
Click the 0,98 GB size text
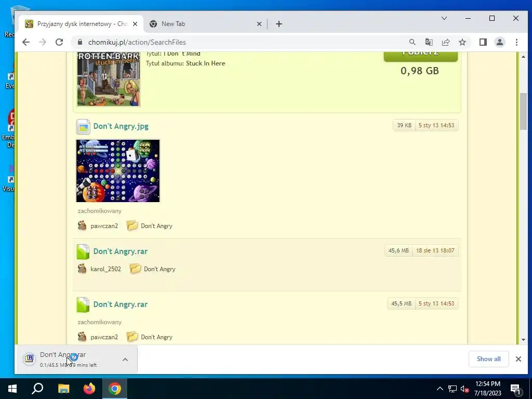click(x=420, y=71)
